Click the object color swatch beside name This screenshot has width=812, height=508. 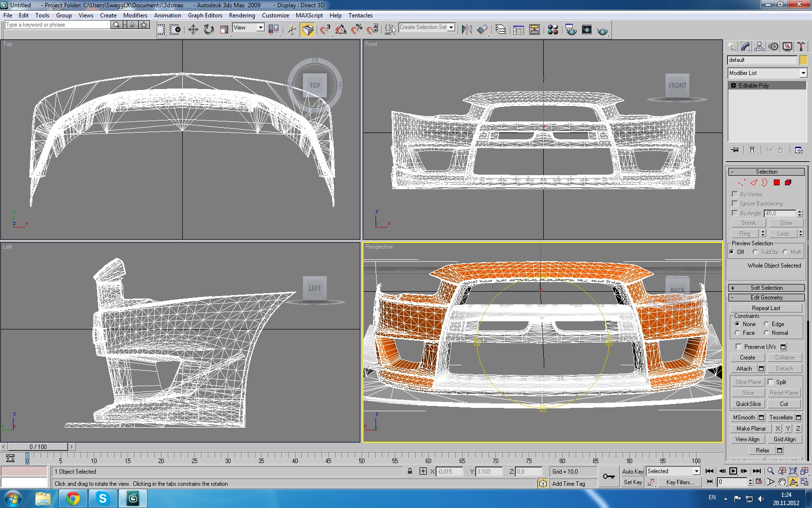point(803,60)
